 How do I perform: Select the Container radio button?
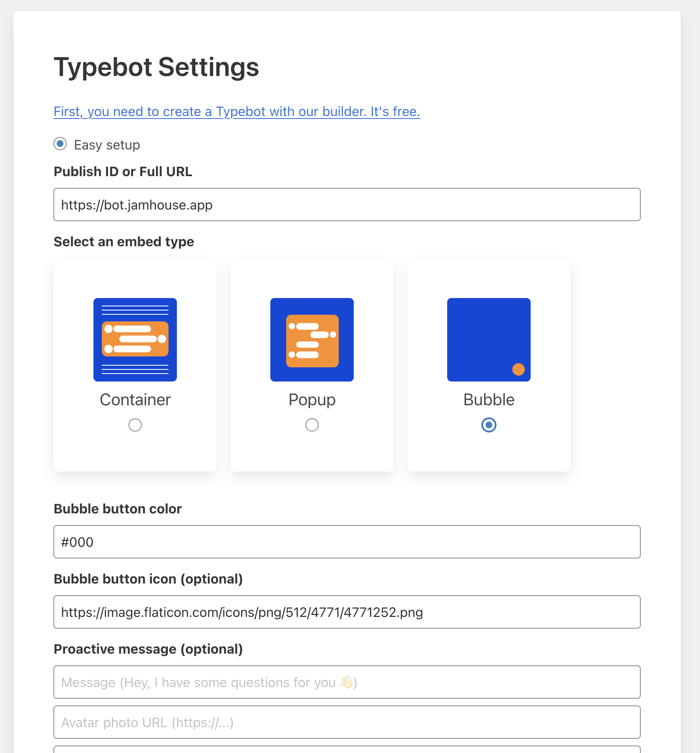click(x=135, y=425)
